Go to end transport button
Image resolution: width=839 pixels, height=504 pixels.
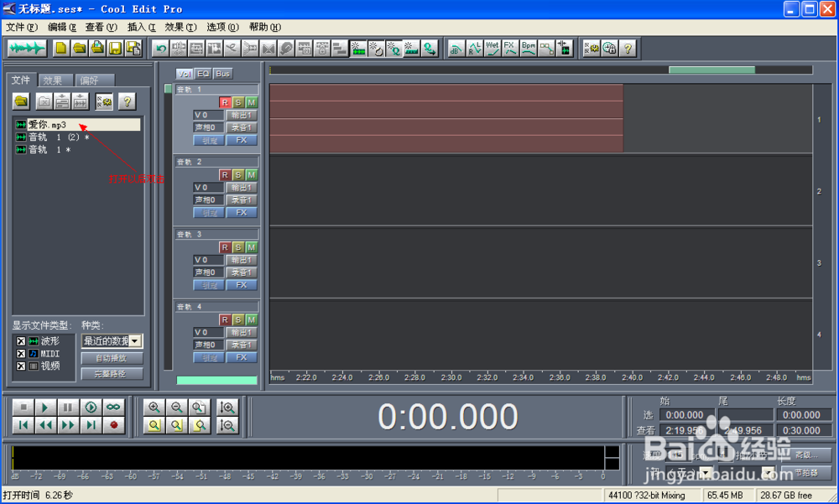(91, 425)
